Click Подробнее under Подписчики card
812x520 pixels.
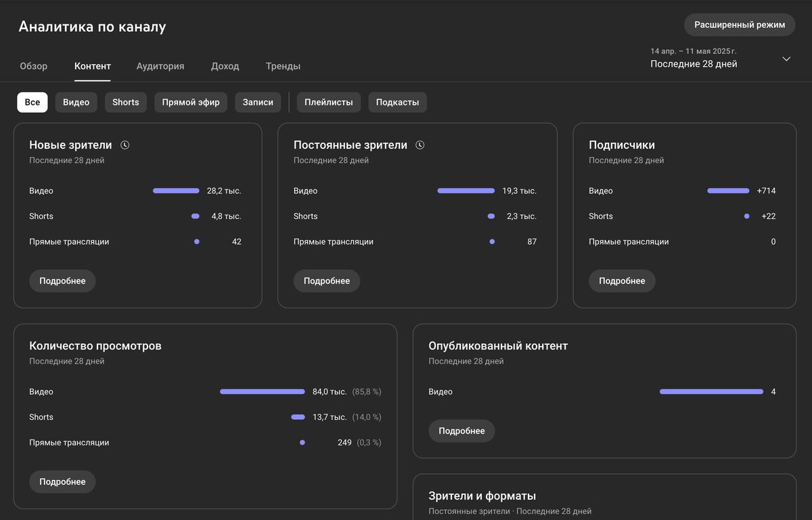pyautogui.click(x=622, y=281)
